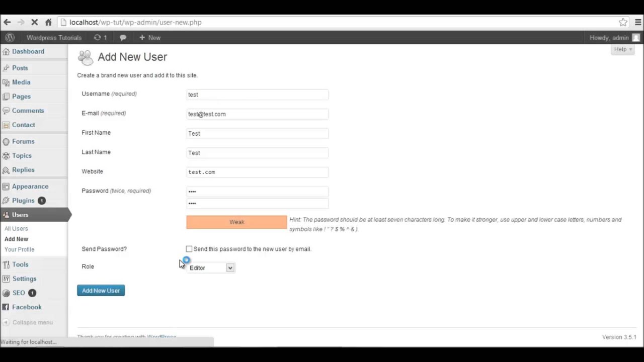This screenshot has width=644, height=362.
Task: Enable Send this password by email checkbox
Action: pos(189,249)
